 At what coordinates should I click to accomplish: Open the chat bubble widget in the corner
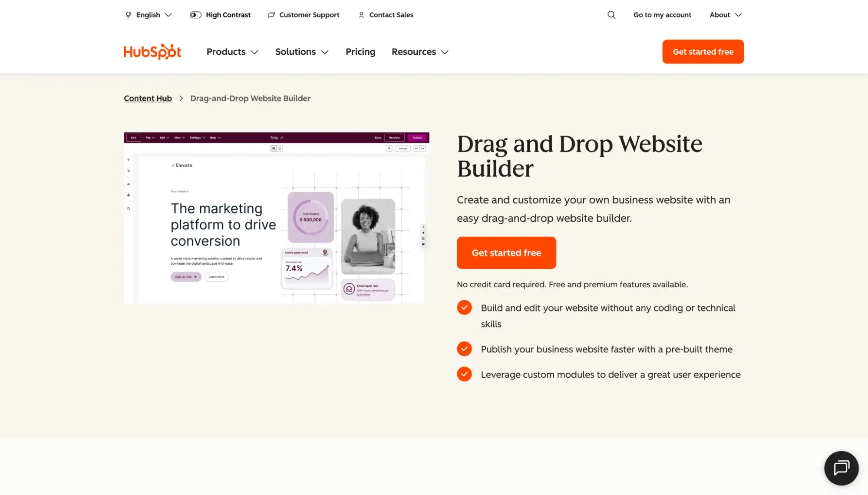click(x=841, y=468)
